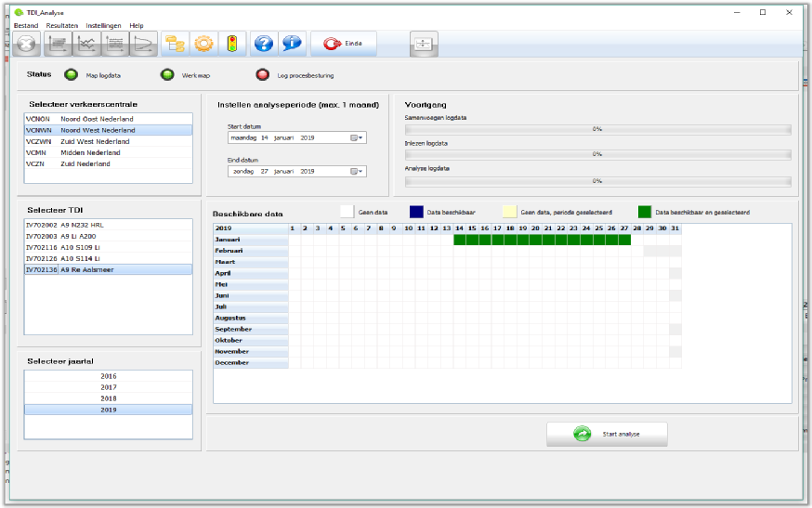812x508 pixels.
Task: Click the green Januari cell under day 14
Action: click(459, 240)
